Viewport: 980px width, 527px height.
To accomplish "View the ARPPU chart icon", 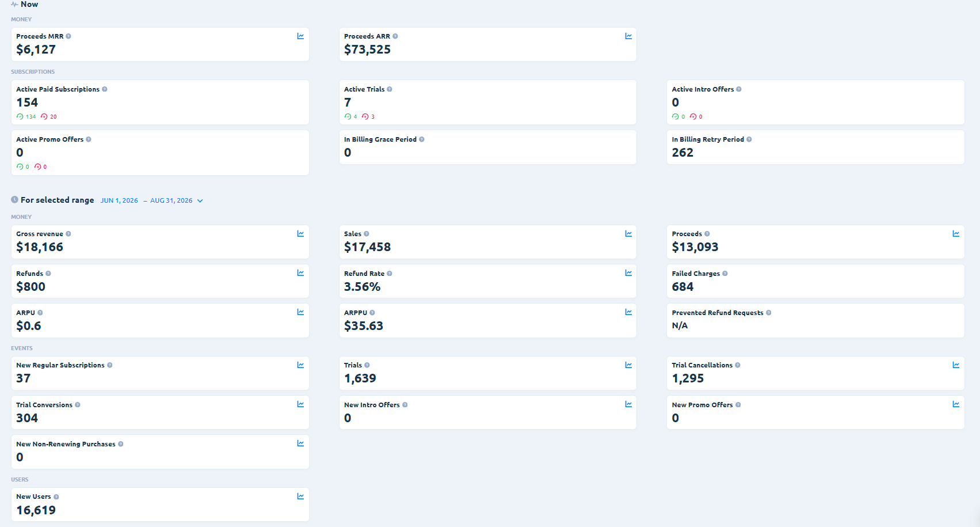I will 628,312.
